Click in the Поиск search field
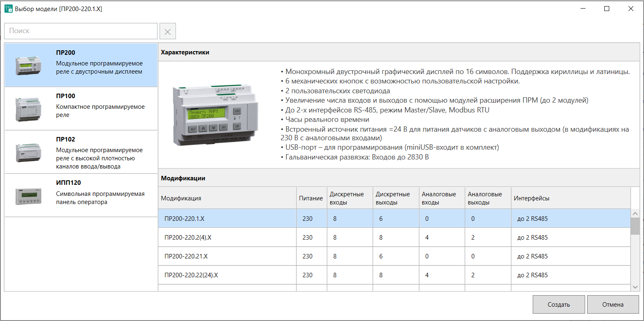This screenshot has width=644, height=321. [81, 31]
